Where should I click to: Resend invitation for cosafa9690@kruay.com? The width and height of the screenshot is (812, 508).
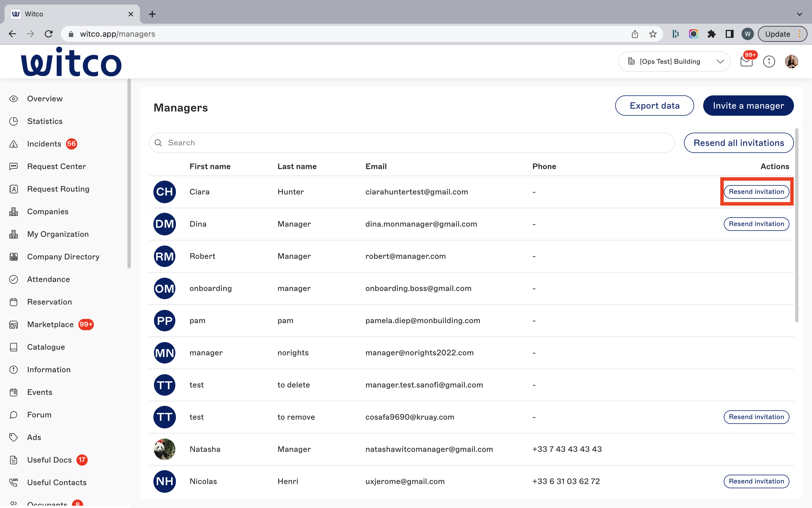pos(756,417)
